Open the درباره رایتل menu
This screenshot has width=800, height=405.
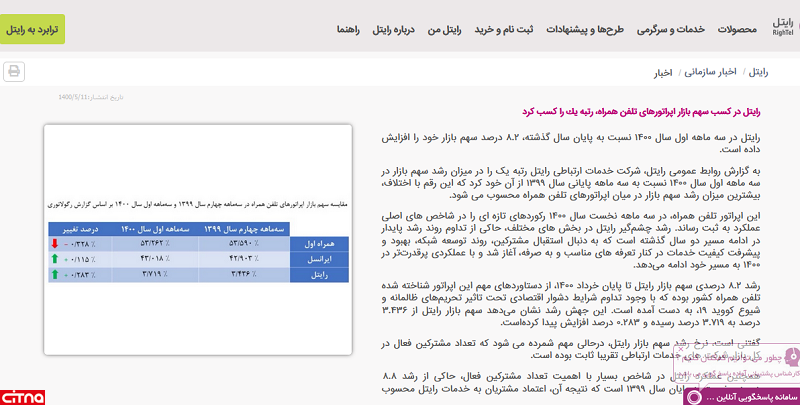point(394,30)
